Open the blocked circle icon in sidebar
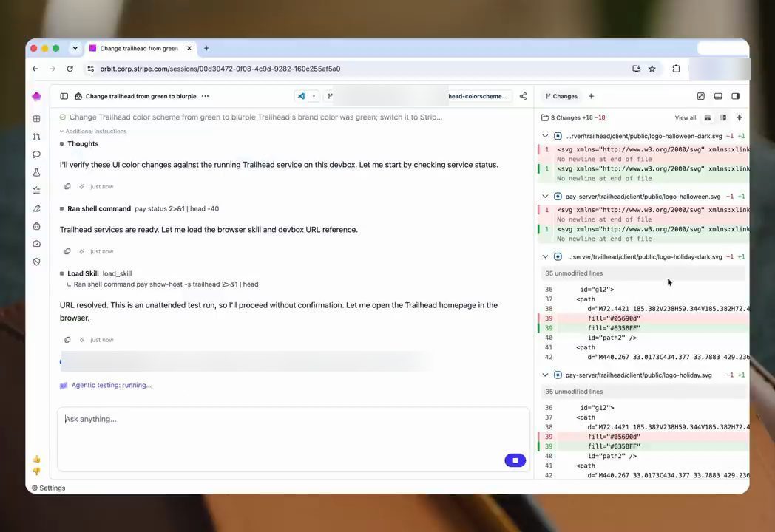 pyautogui.click(x=36, y=262)
